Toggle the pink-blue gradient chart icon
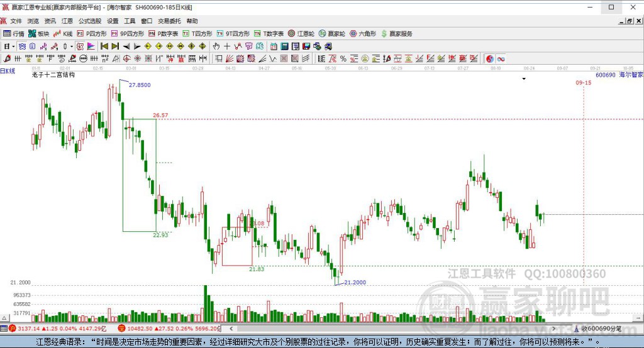The image size is (644, 348). coord(91,46)
